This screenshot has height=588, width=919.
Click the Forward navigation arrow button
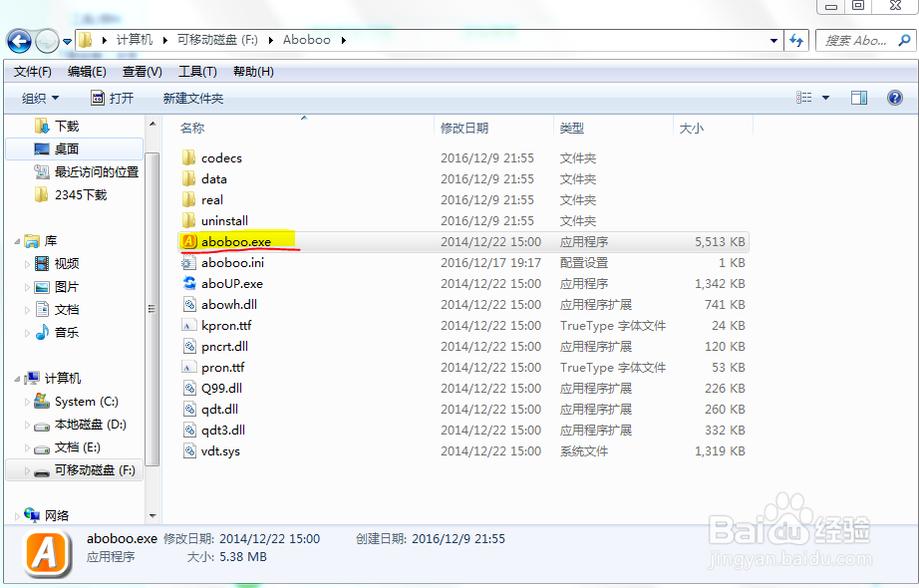[47, 41]
